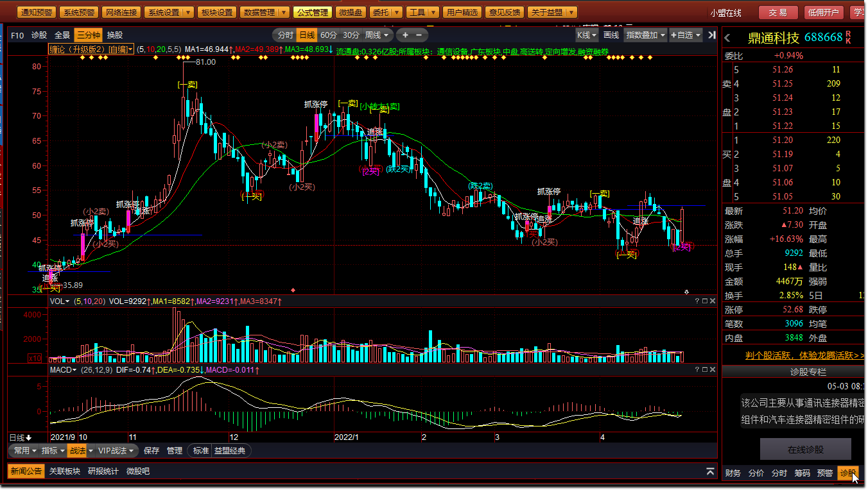The height and width of the screenshot is (490, 868).
Task: Select the 益盟经典 layout option
Action: pos(230,451)
